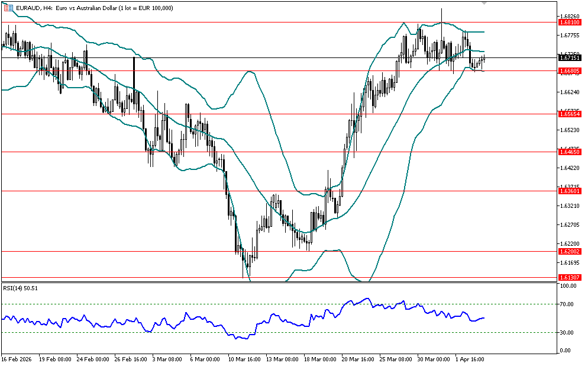Click the red 1.65654 price level label
This screenshot has height=366, width=588.
pos(568,113)
